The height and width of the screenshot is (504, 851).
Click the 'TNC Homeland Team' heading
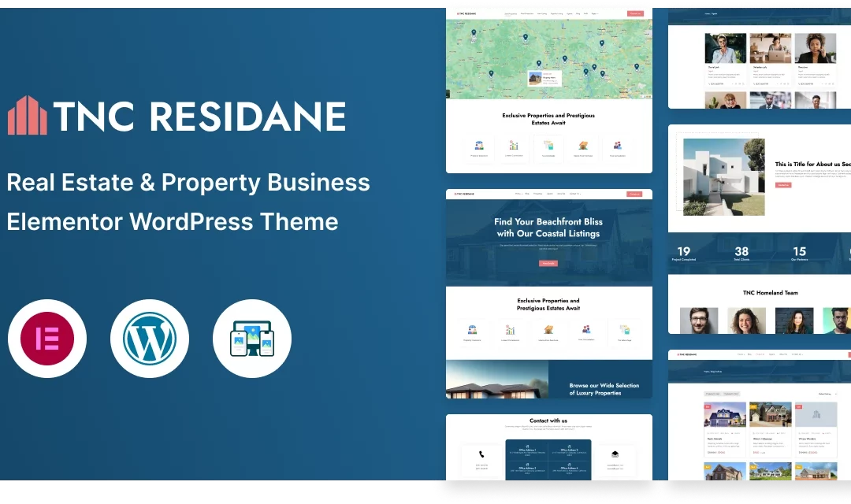[x=770, y=292]
